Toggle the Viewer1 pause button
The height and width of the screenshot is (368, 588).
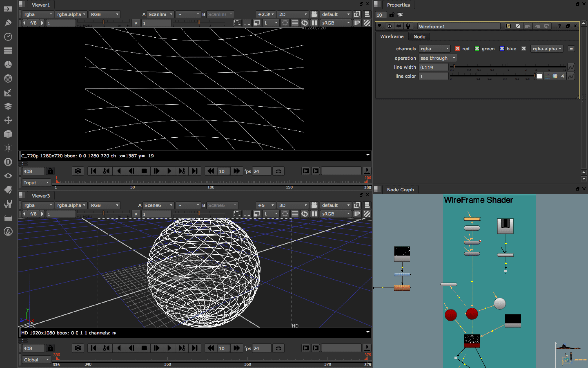pyautogui.click(x=314, y=23)
